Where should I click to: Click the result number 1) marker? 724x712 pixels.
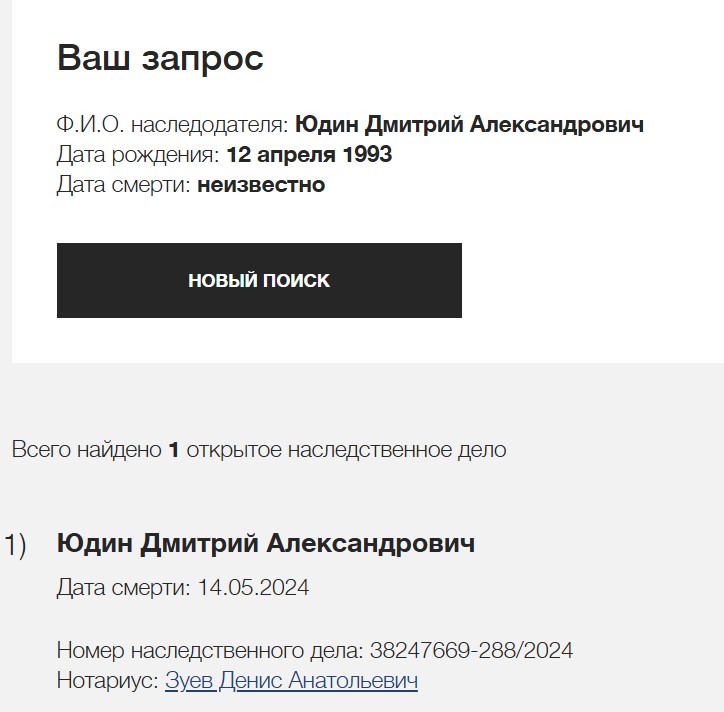coord(17,545)
